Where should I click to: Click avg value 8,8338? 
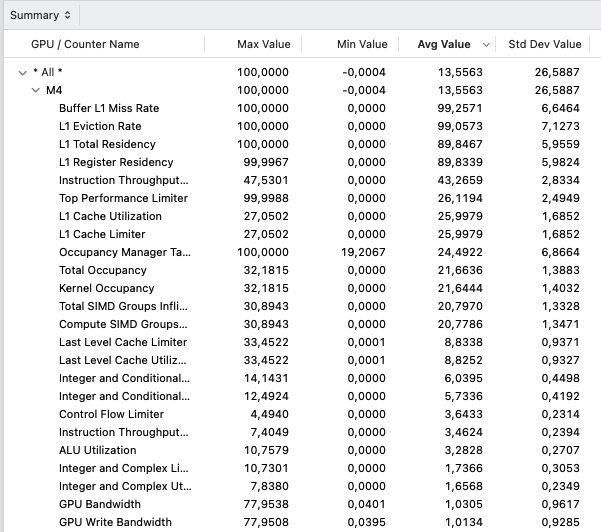pyautogui.click(x=463, y=343)
